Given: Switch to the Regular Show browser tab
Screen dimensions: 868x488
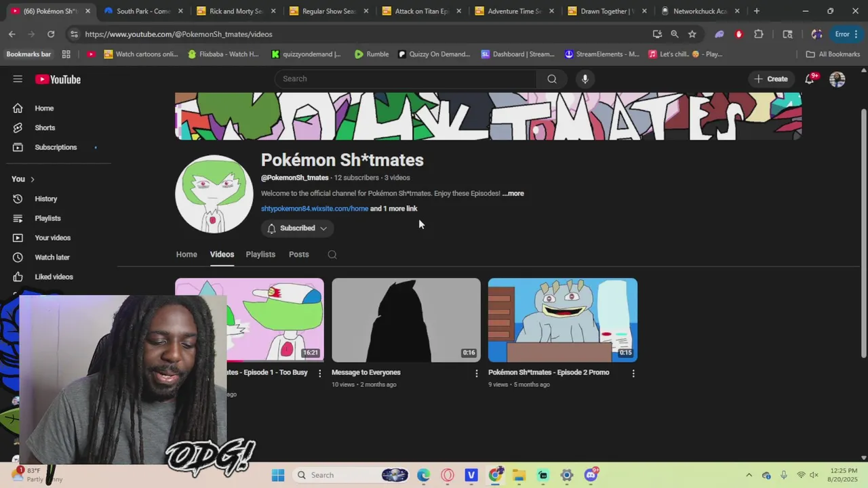Looking at the screenshot, I should [x=328, y=11].
